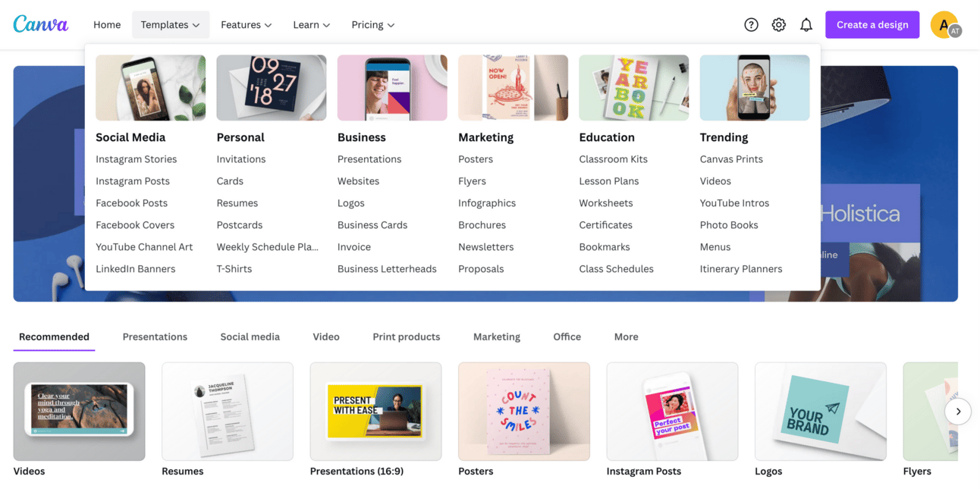The image size is (980, 489).
Task: Pick the Presentations (16:9) thumbnail
Action: click(x=376, y=412)
